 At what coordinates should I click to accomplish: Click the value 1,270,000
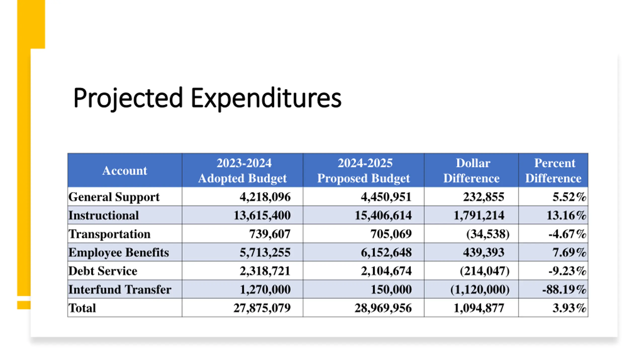pyautogui.click(x=265, y=289)
